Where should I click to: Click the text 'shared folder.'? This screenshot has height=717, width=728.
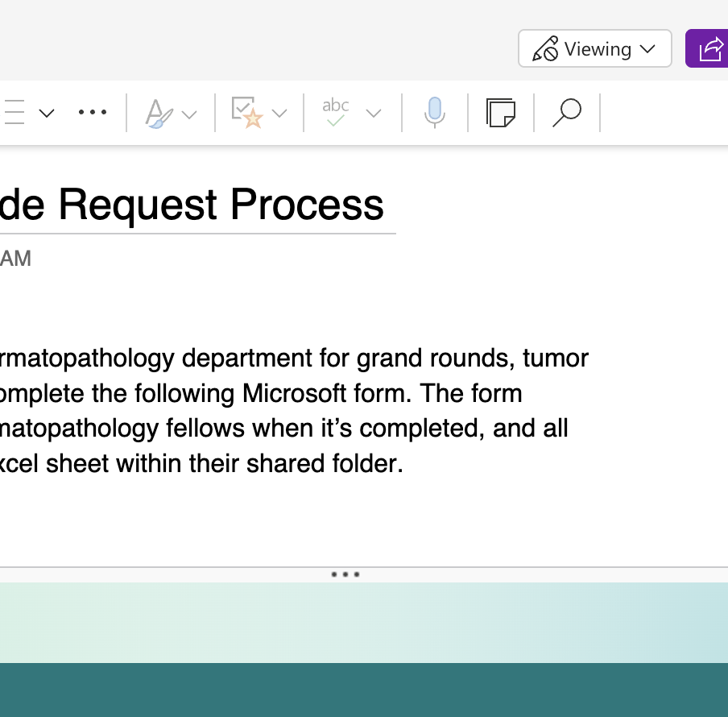pyautogui.click(x=325, y=463)
